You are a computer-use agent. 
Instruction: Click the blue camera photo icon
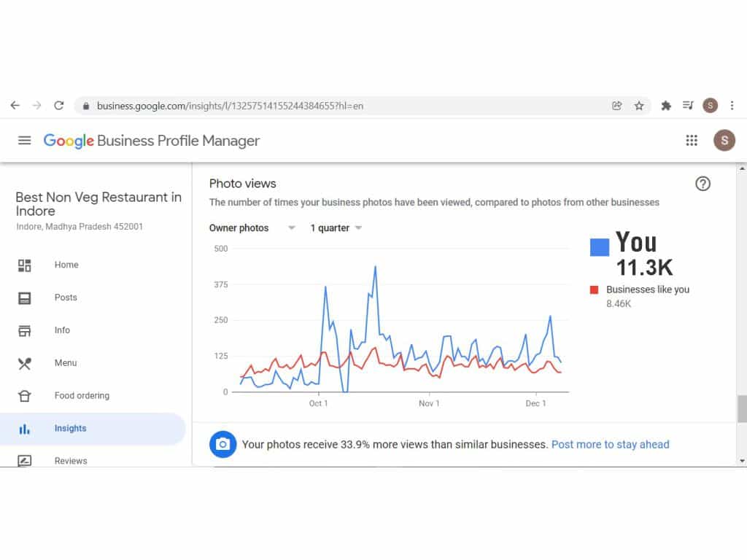[x=223, y=444]
